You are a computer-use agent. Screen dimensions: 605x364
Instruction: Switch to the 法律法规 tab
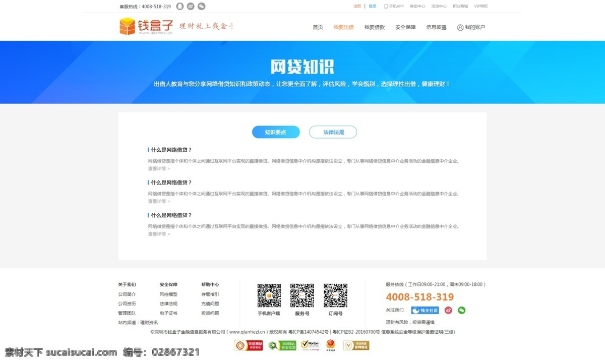pyautogui.click(x=333, y=132)
